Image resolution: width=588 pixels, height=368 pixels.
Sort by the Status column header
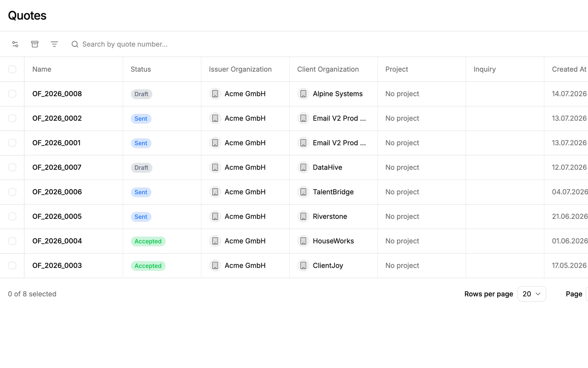(x=141, y=69)
